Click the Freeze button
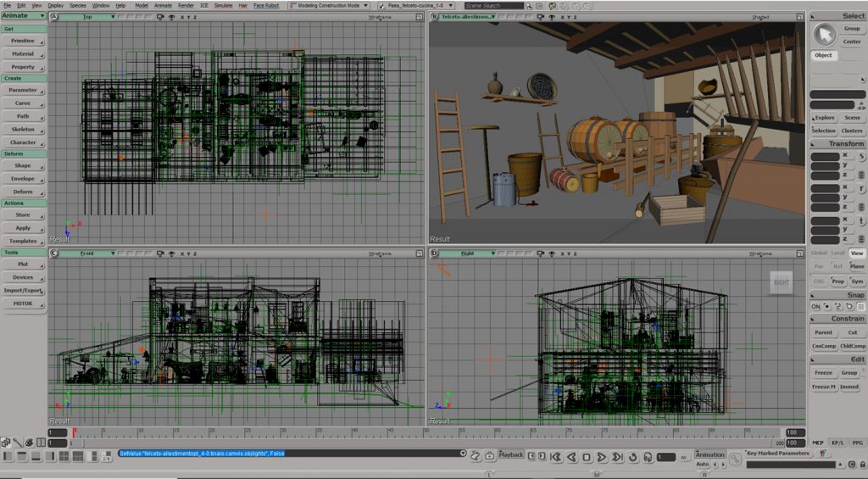Image resolution: width=868 pixels, height=479 pixels. 823,373
